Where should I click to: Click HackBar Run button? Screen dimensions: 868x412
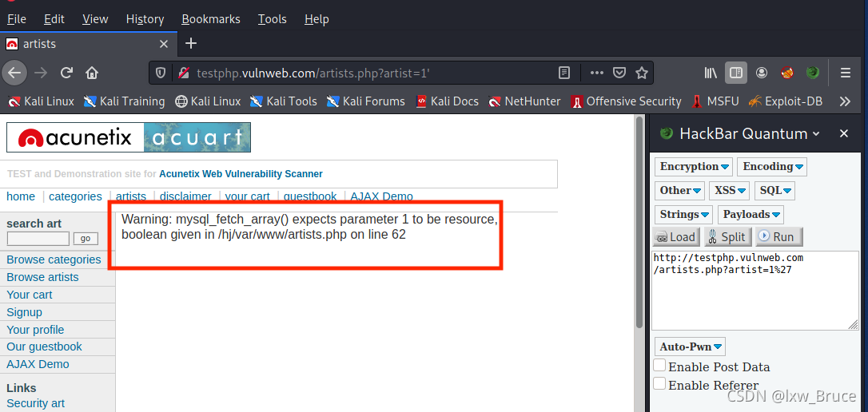click(x=778, y=236)
